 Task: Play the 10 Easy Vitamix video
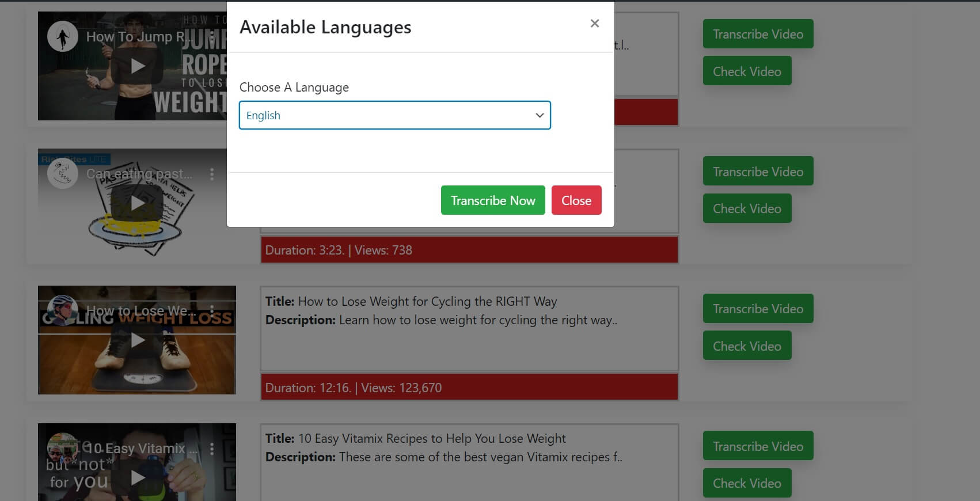137,477
